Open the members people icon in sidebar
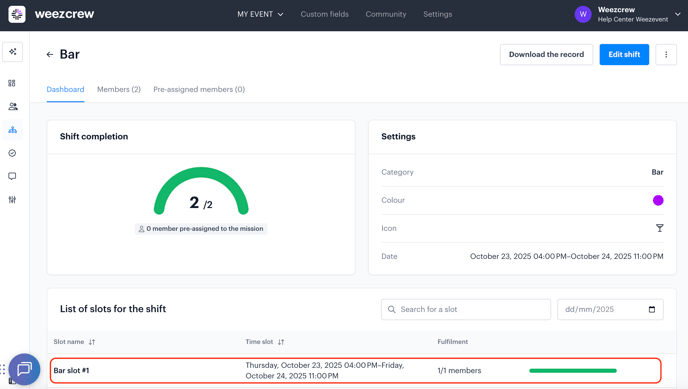The image size is (688, 389). click(13, 106)
